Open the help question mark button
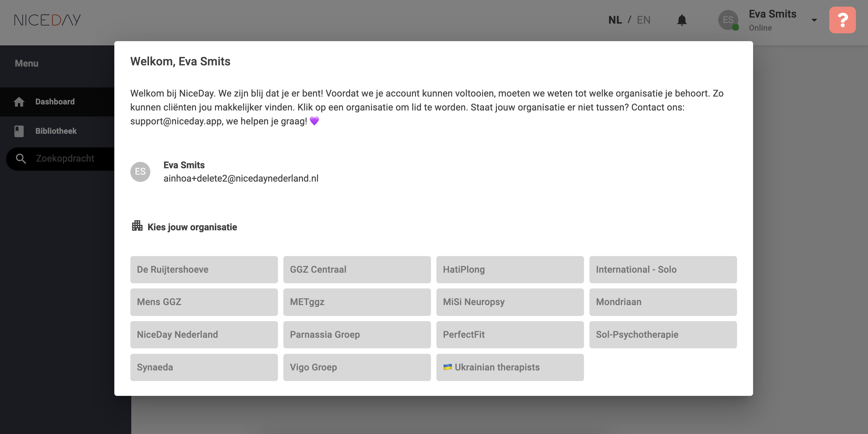The height and width of the screenshot is (434, 868). click(x=842, y=20)
